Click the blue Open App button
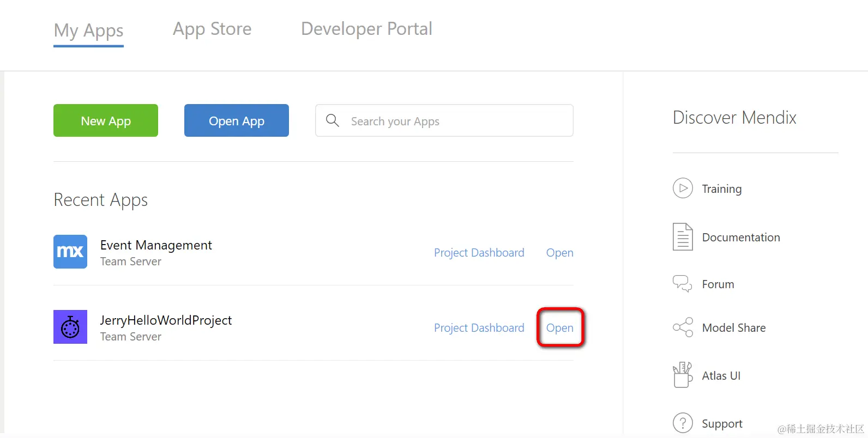Image resolution: width=868 pixels, height=438 pixels. point(237,120)
